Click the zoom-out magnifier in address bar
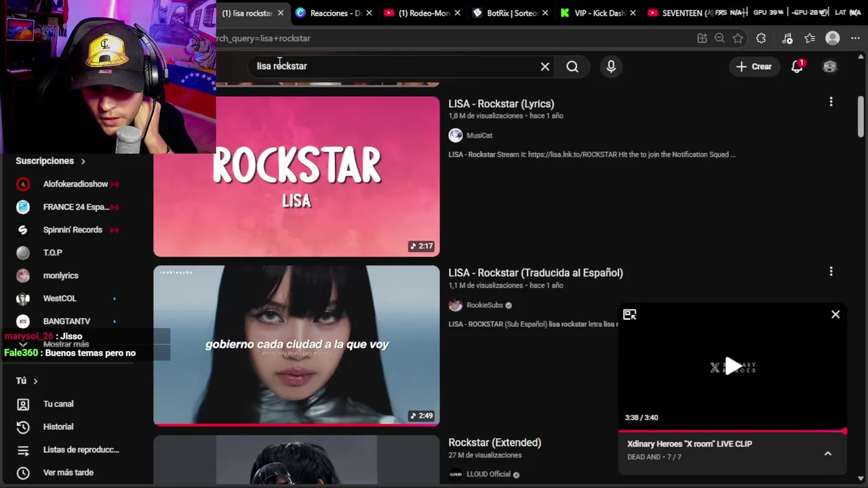This screenshot has height=488, width=868. pyautogui.click(x=719, y=39)
